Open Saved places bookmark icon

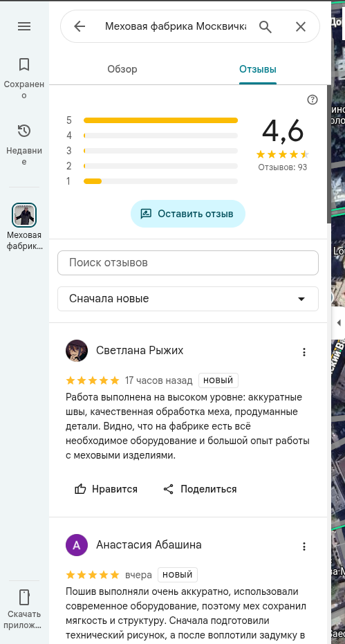coord(24,64)
